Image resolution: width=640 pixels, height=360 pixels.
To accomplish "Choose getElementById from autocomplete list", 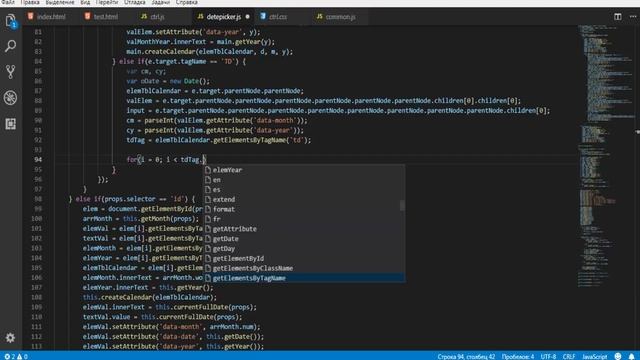I will 304,258.
